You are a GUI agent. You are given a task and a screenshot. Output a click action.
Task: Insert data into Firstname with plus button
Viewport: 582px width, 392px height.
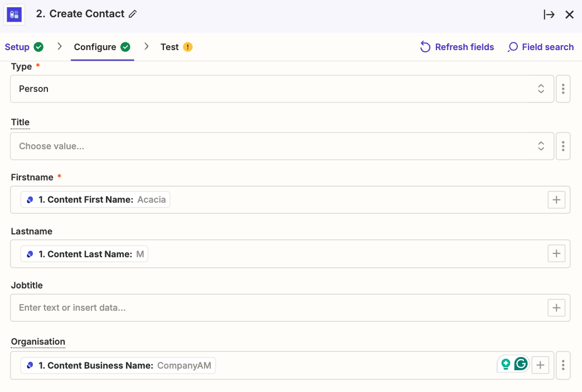(x=556, y=200)
